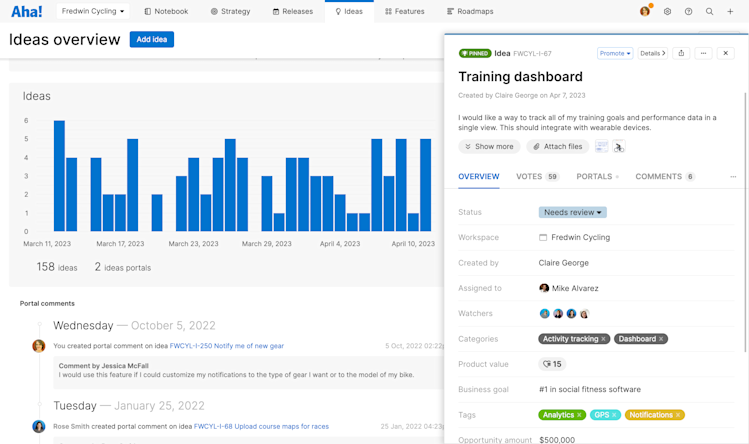Open the Needs review status dropdown

573,212
